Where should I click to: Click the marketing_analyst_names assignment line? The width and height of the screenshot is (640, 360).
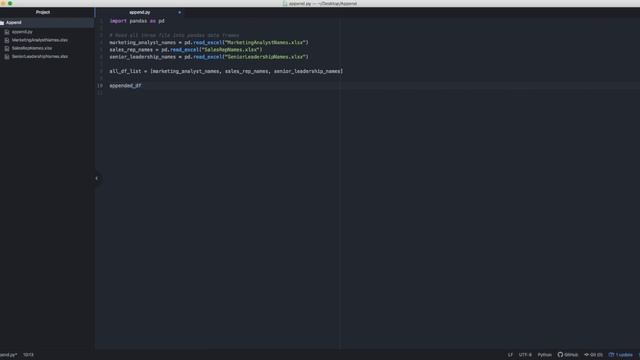pos(209,42)
